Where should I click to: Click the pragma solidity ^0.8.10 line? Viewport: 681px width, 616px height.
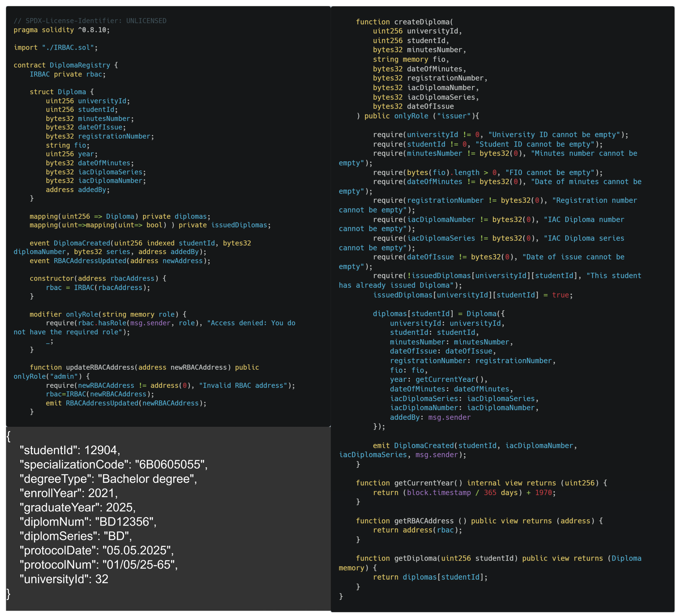(61, 30)
